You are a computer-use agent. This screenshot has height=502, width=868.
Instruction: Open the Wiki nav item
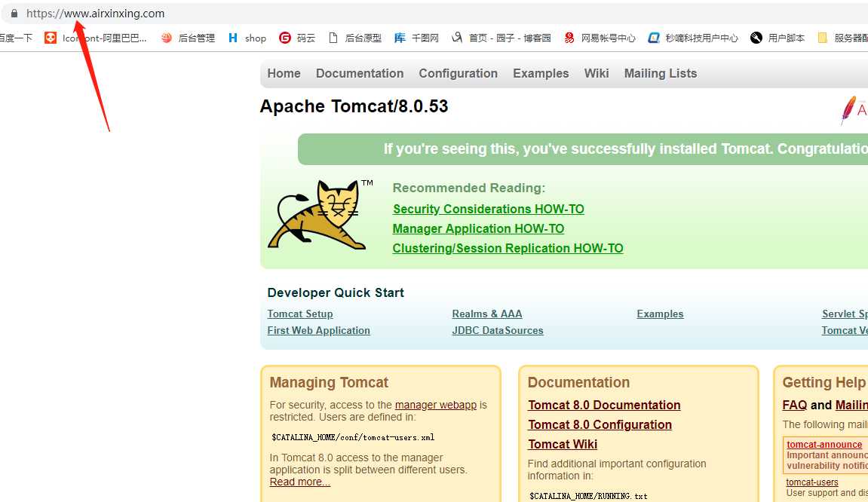coord(597,73)
